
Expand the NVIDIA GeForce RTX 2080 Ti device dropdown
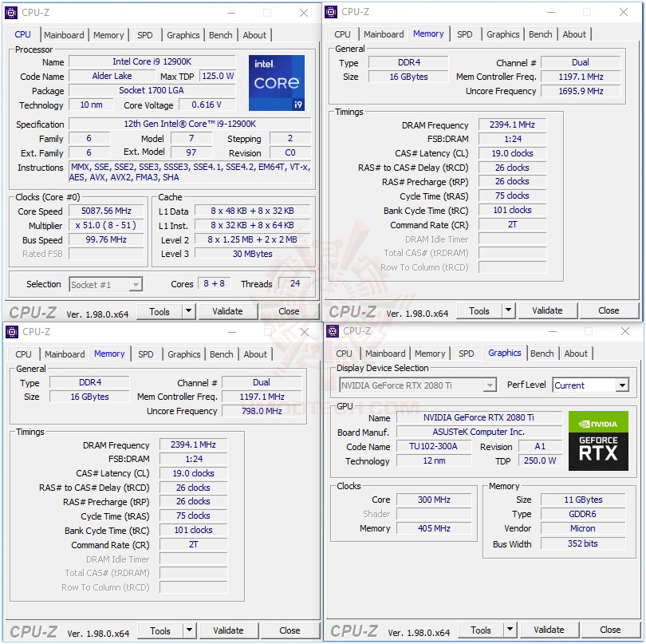418,385
